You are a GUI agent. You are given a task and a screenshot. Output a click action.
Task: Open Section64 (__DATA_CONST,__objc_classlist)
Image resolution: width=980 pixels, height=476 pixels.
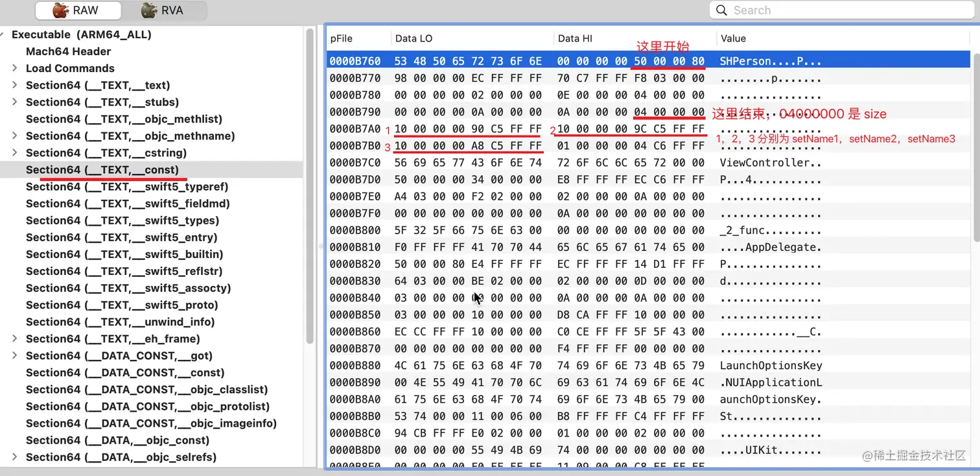tap(147, 389)
